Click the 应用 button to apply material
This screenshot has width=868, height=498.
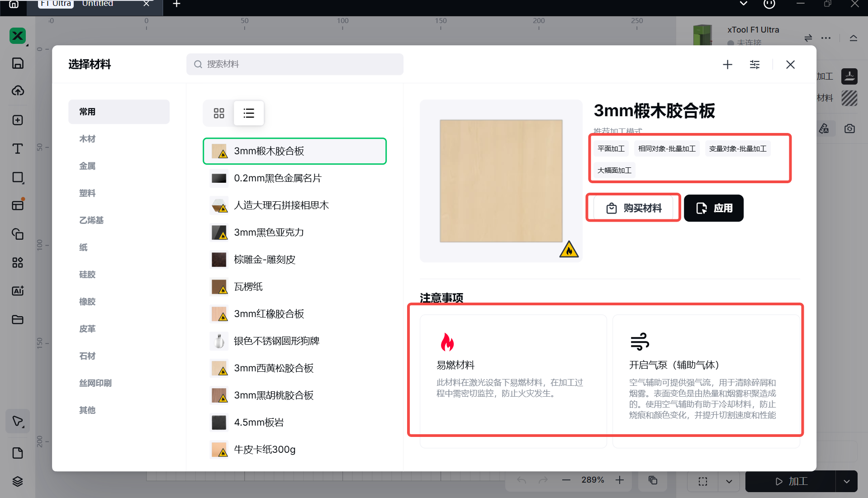(713, 208)
